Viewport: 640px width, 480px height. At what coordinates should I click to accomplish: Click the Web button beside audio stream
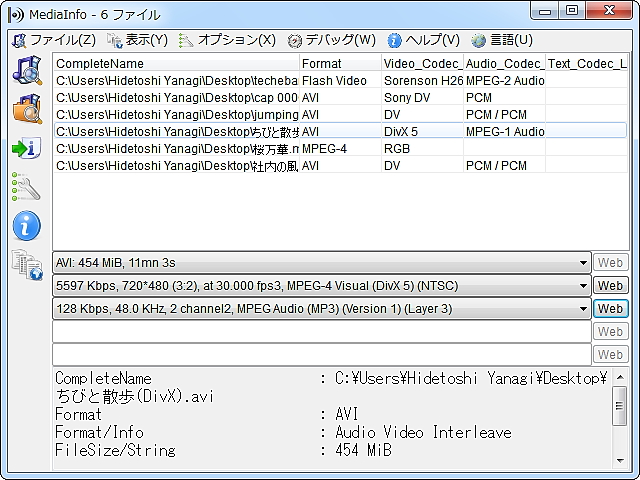point(610,309)
